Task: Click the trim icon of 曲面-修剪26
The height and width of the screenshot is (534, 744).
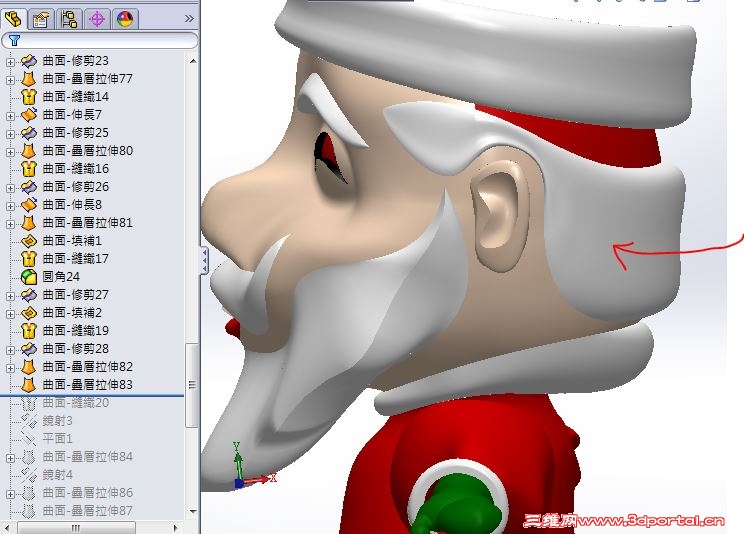Action: [29, 187]
